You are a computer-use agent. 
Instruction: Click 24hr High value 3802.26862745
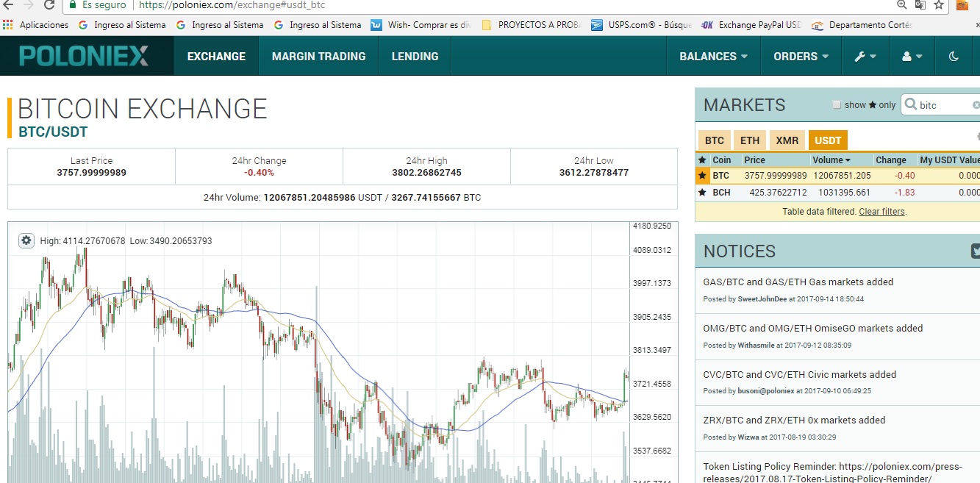click(x=426, y=173)
